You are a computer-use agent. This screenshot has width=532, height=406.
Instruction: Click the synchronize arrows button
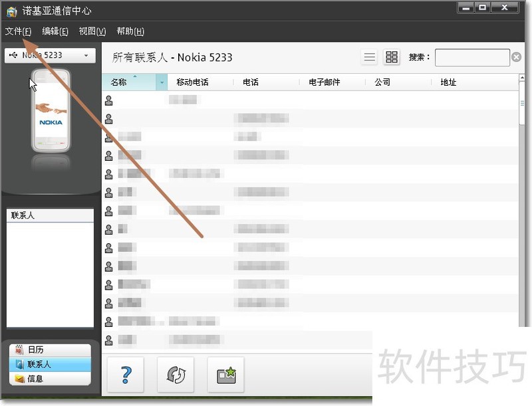tap(176, 375)
